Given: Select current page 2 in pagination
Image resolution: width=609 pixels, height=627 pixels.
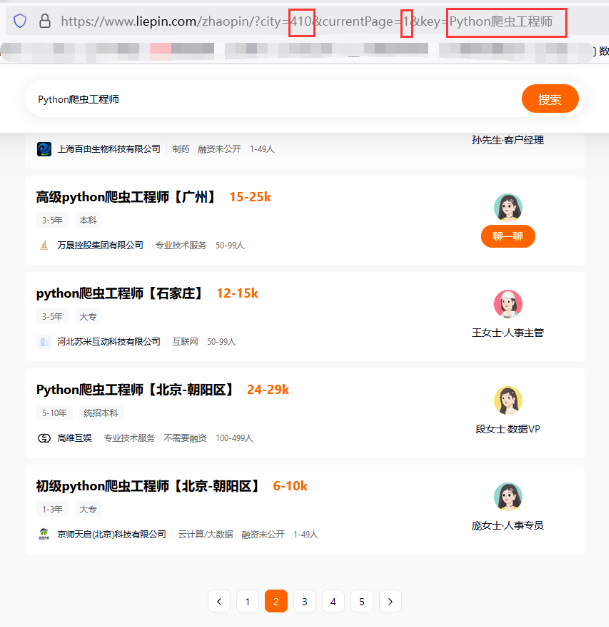Looking at the screenshot, I should pyautogui.click(x=276, y=601).
